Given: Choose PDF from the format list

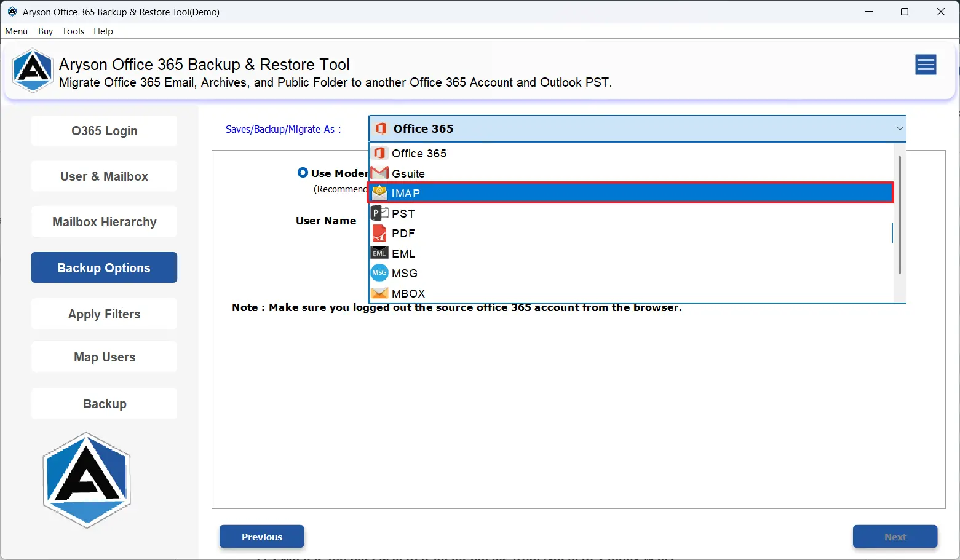Looking at the screenshot, I should 631,233.
